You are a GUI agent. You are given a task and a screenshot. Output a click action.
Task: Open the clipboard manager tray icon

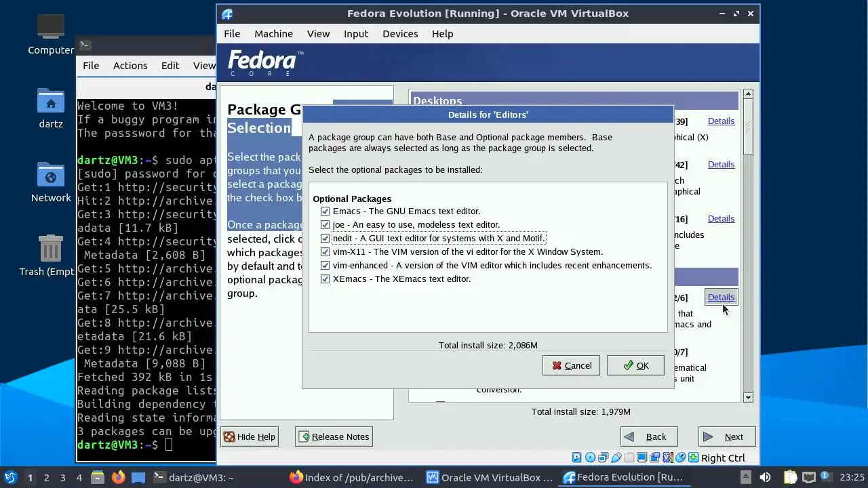click(791, 477)
